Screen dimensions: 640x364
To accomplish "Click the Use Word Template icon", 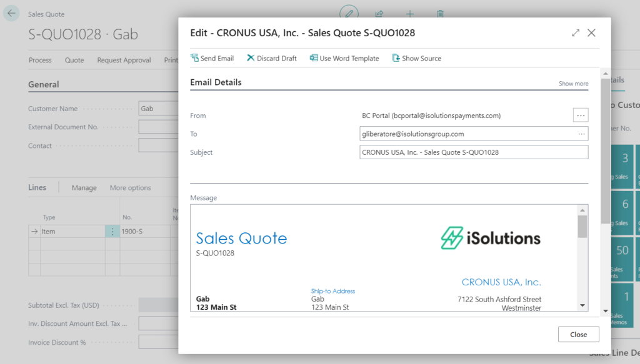I will click(x=314, y=58).
